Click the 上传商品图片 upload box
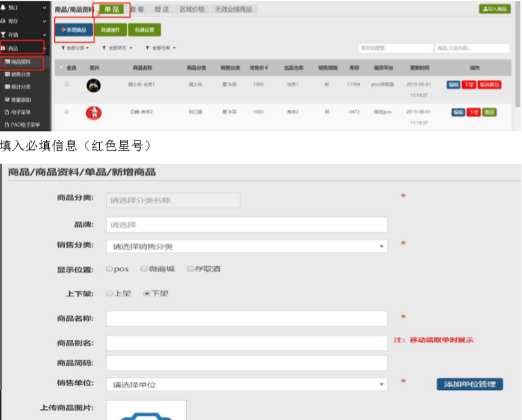This screenshot has width=522, height=420. pos(146,410)
